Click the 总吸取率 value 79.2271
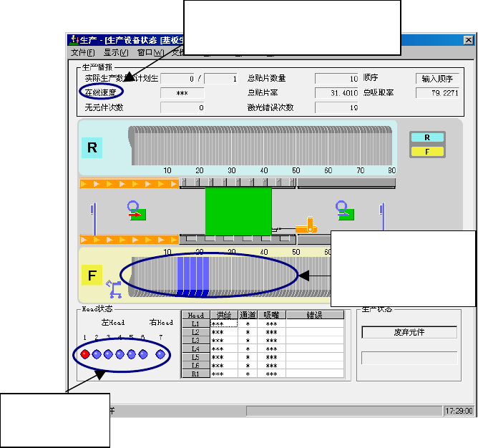Image resolution: width=478 pixels, height=448 pixels. (437, 93)
